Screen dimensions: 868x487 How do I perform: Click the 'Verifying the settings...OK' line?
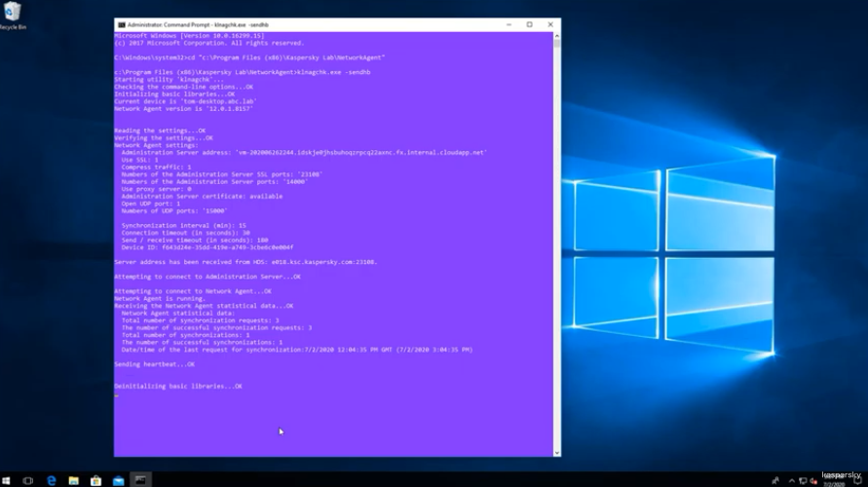point(164,137)
